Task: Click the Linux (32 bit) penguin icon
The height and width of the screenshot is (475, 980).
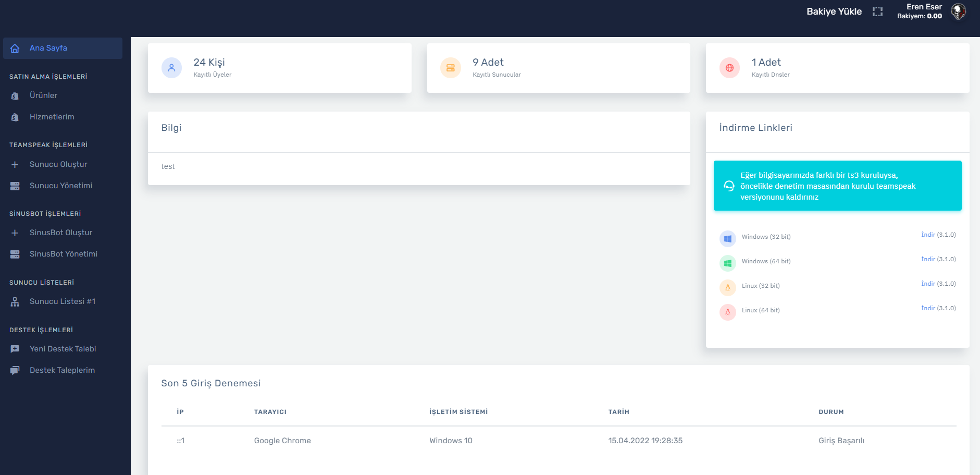Action: [x=728, y=288]
